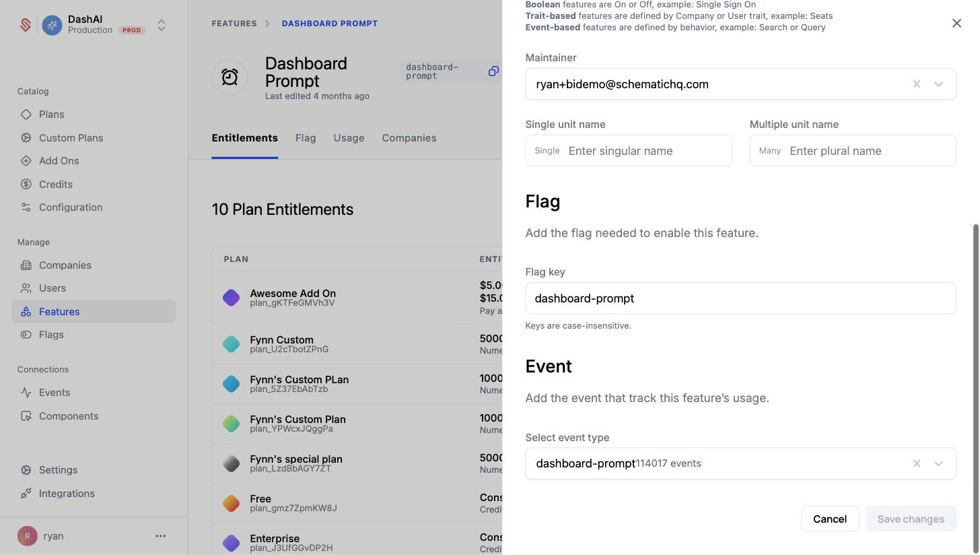Focus the plural unit name field
Image resolution: width=980 pixels, height=555 pixels.
853,151
